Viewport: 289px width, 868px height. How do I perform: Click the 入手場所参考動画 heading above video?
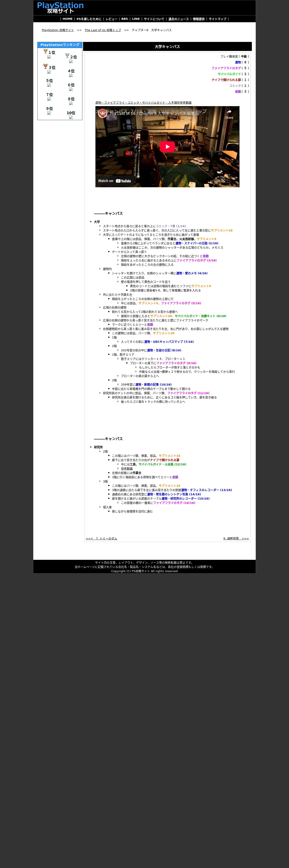[143, 103]
